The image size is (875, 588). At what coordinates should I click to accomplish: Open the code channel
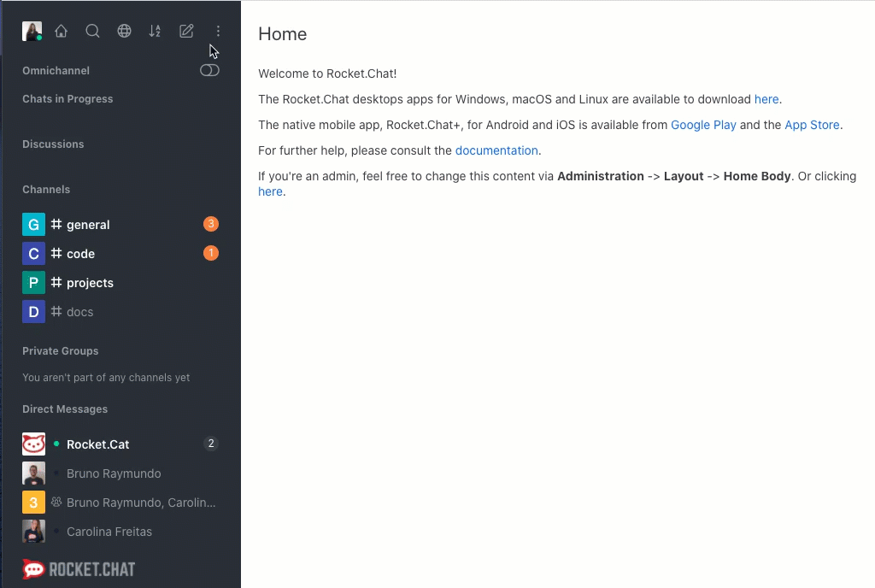(x=120, y=253)
